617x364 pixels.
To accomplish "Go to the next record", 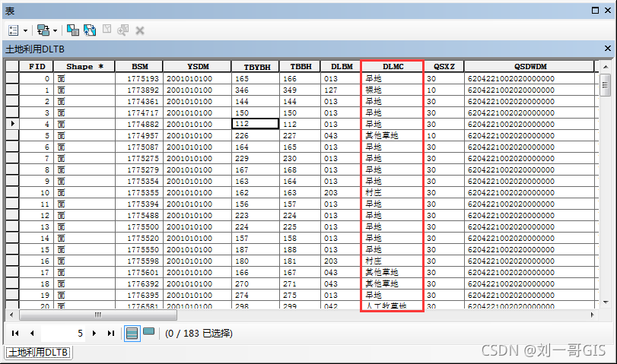I will (x=94, y=334).
